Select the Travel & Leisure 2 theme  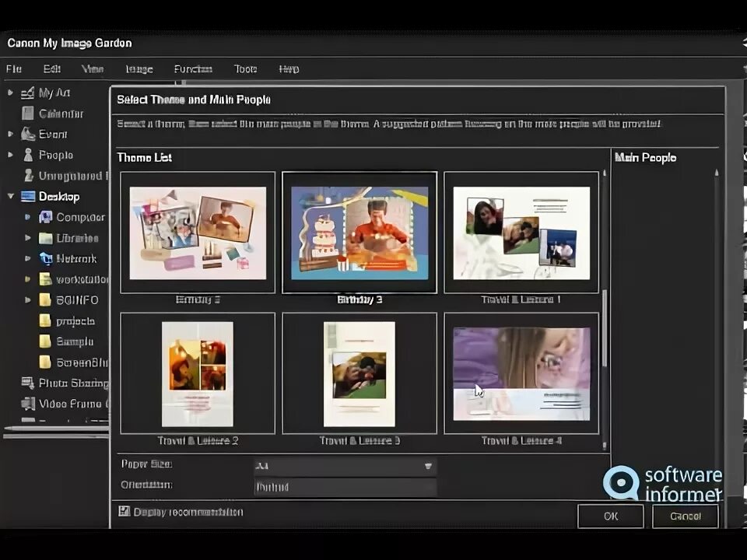(x=198, y=373)
